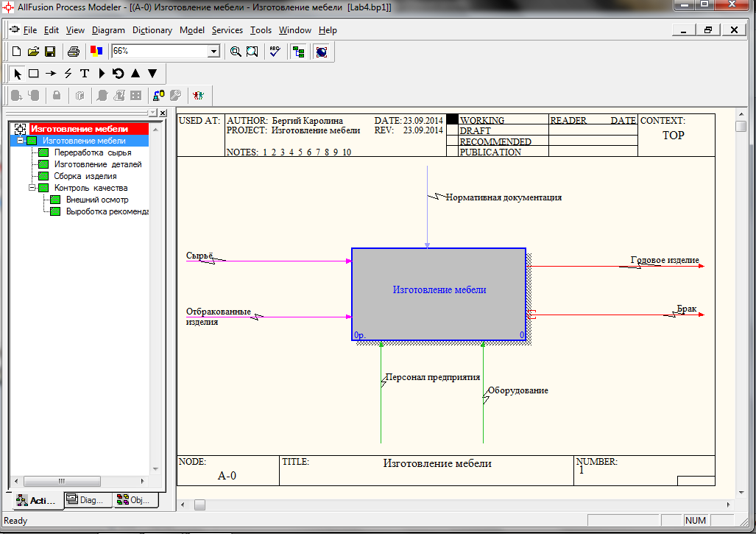Click the Print icon
The width and height of the screenshot is (756, 534).
(x=74, y=51)
